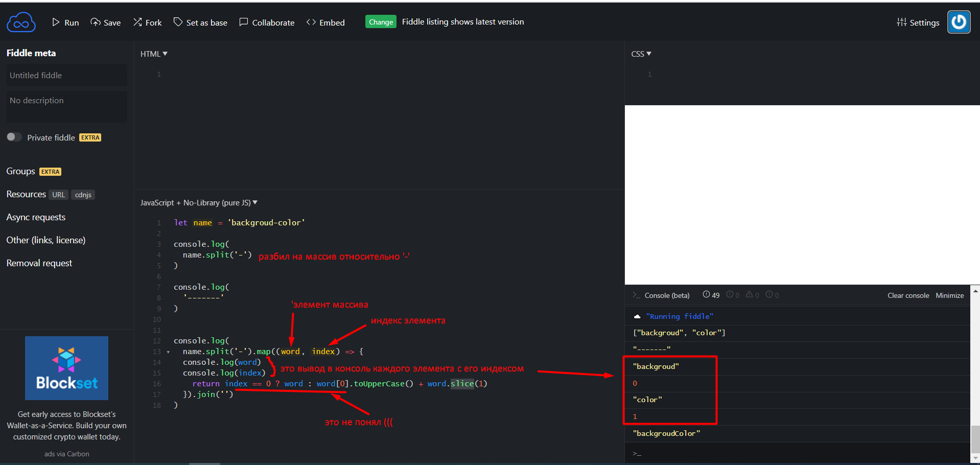
Task: Click the ads via Carbon link
Action: click(66, 454)
